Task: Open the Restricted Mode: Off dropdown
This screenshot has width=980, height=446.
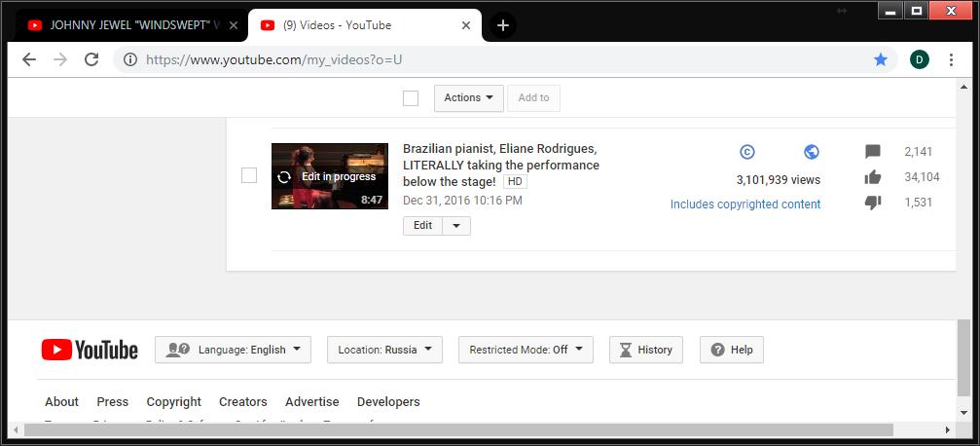Action: (526, 350)
